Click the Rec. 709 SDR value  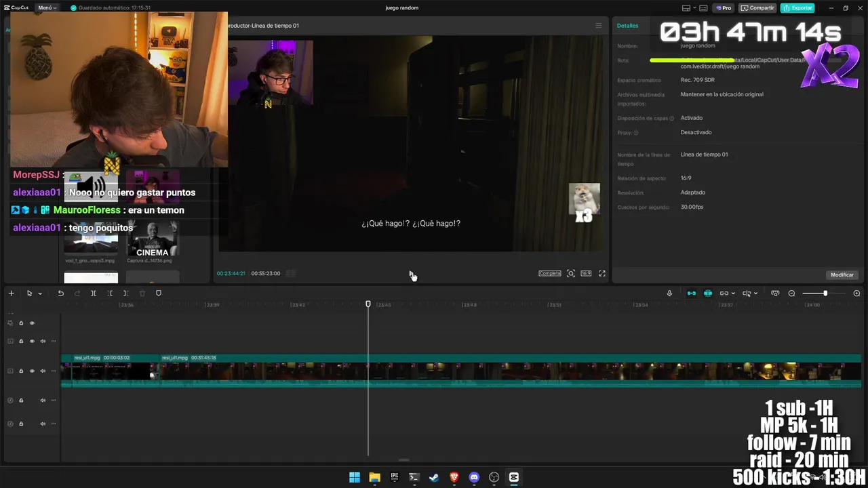[x=697, y=80]
